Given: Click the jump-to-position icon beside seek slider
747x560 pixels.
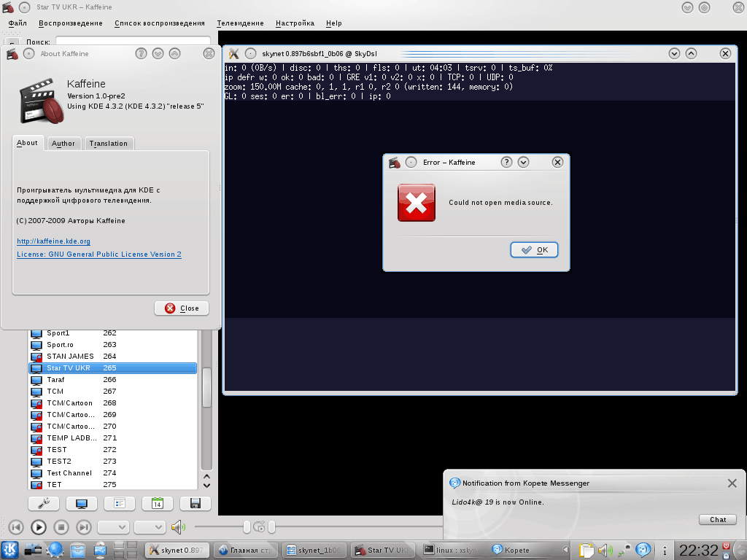Looking at the screenshot, I should (x=259, y=526).
